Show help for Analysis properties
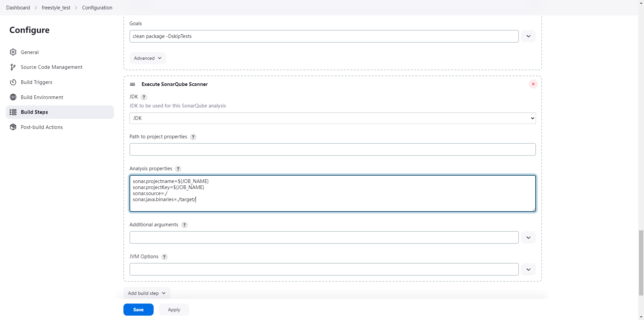The width and height of the screenshot is (644, 320). coord(178,169)
